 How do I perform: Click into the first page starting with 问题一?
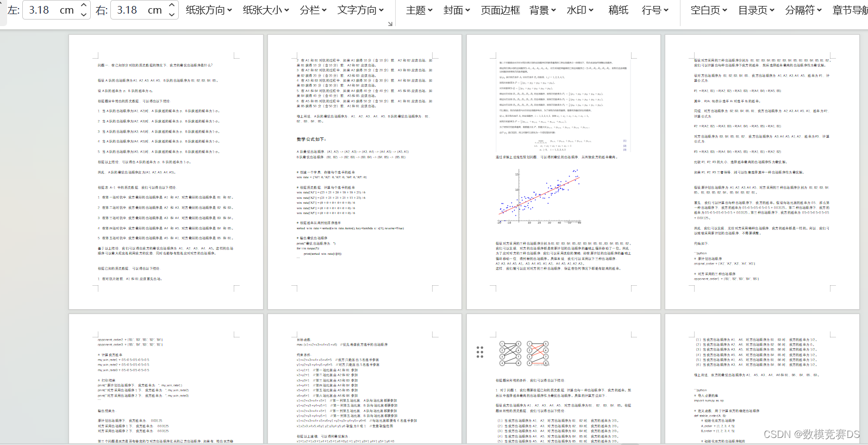point(166,172)
